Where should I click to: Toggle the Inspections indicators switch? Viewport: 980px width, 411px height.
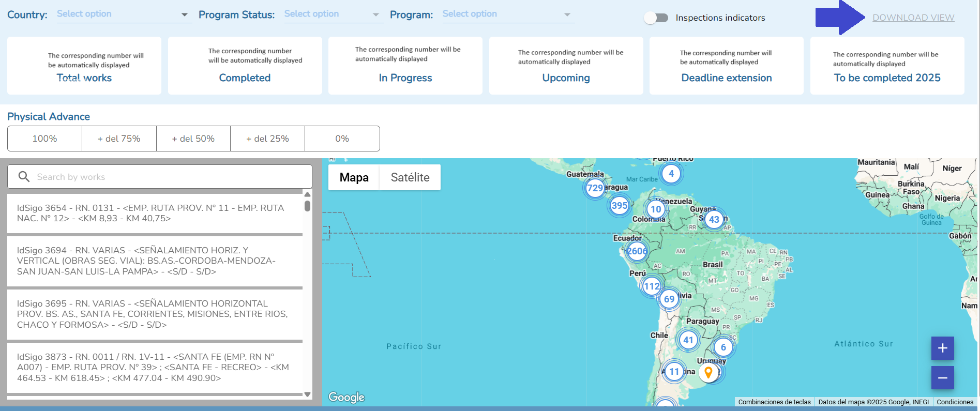click(x=656, y=18)
